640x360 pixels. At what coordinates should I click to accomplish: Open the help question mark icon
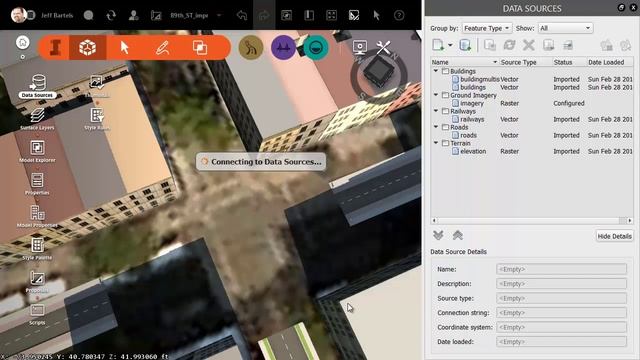(399, 16)
